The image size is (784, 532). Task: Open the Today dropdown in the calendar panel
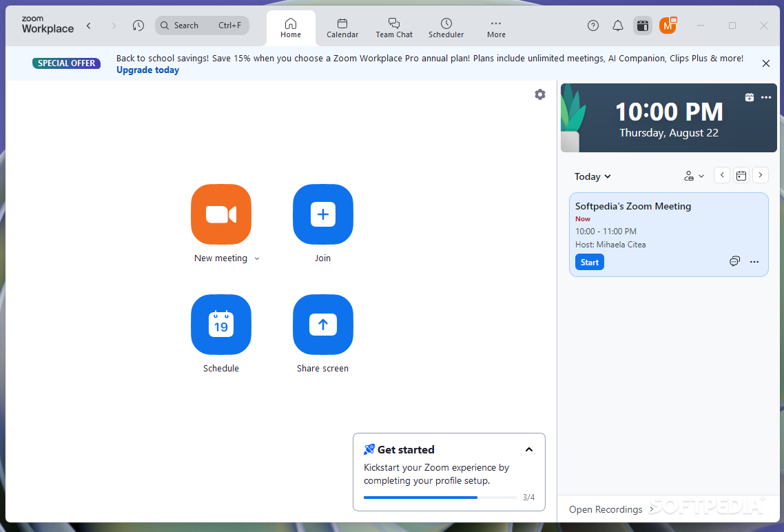point(592,176)
